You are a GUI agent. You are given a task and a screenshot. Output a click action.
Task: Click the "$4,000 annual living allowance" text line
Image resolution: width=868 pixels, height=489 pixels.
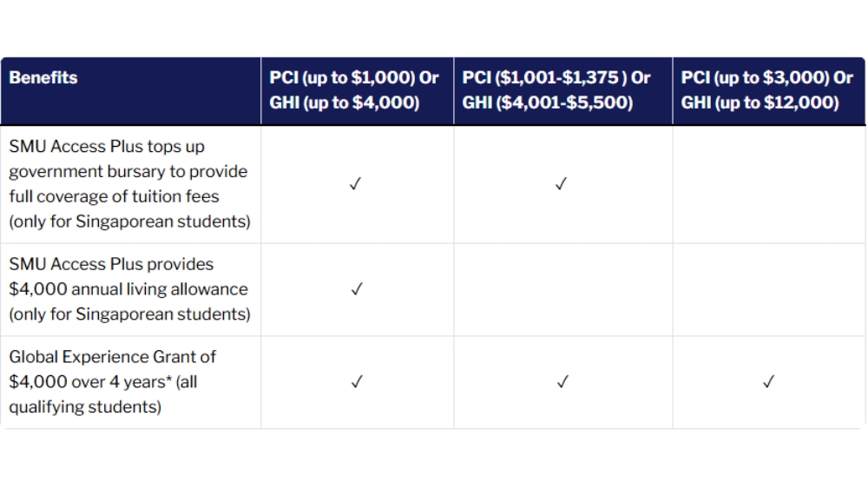coord(128,289)
